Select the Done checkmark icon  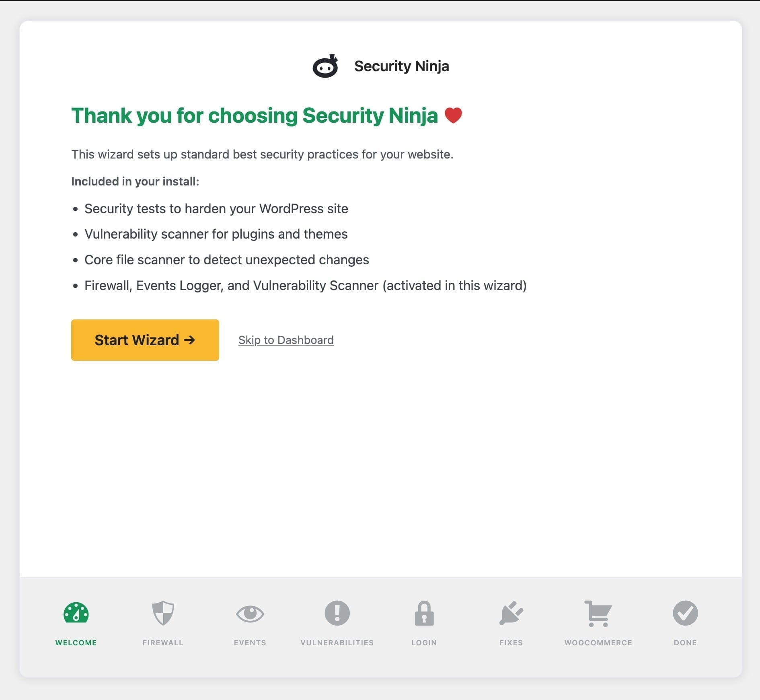(685, 613)
